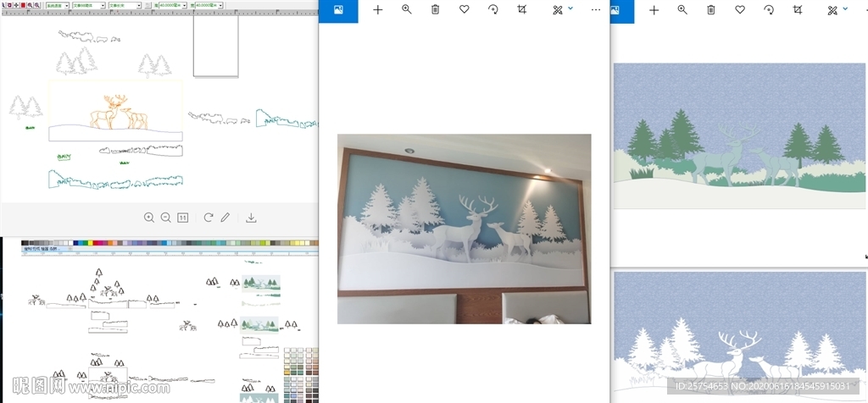This screenshot has width=868, height=403.
Task: Open the second font-name combo box
Action: [x=88, y=6]
